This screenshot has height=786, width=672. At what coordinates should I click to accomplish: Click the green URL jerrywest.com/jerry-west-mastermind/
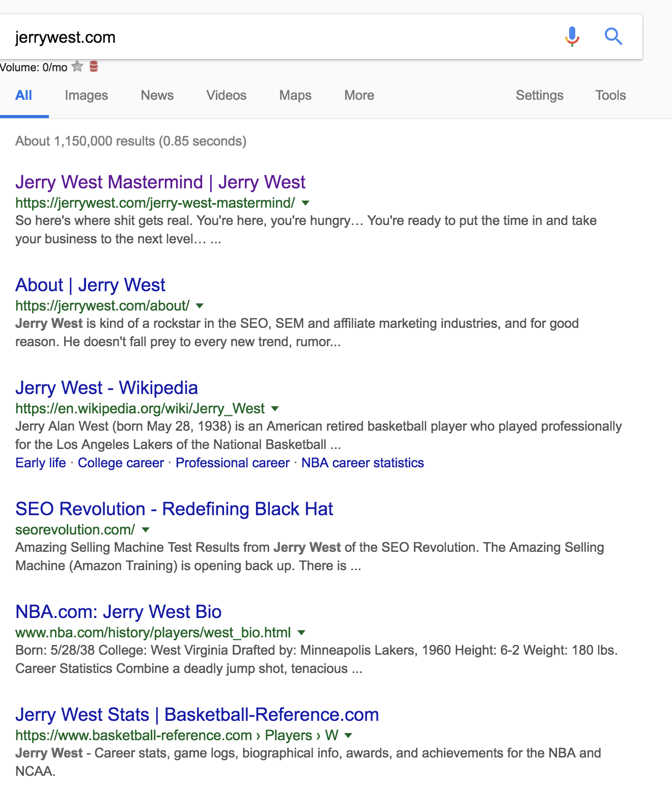pos(155,203)
